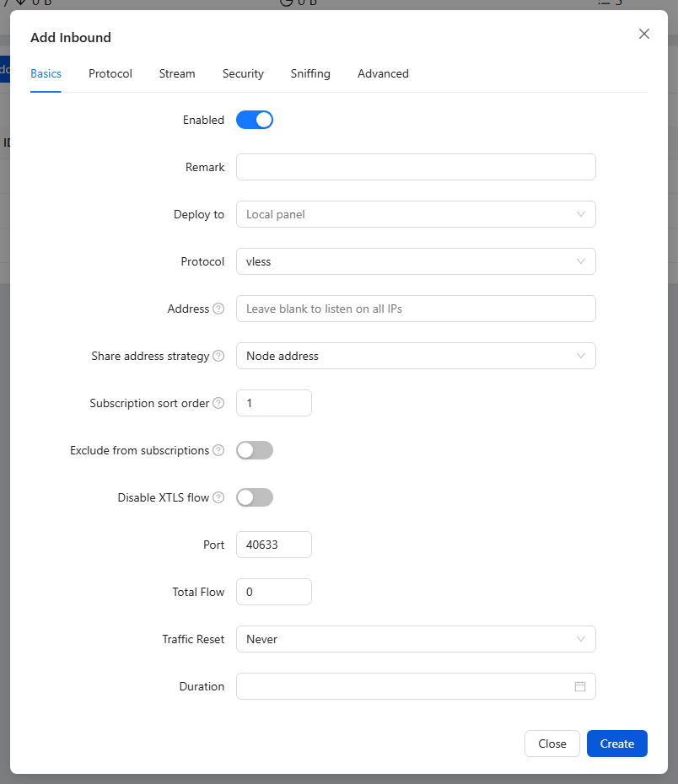Click the Create button

(617, 744)
